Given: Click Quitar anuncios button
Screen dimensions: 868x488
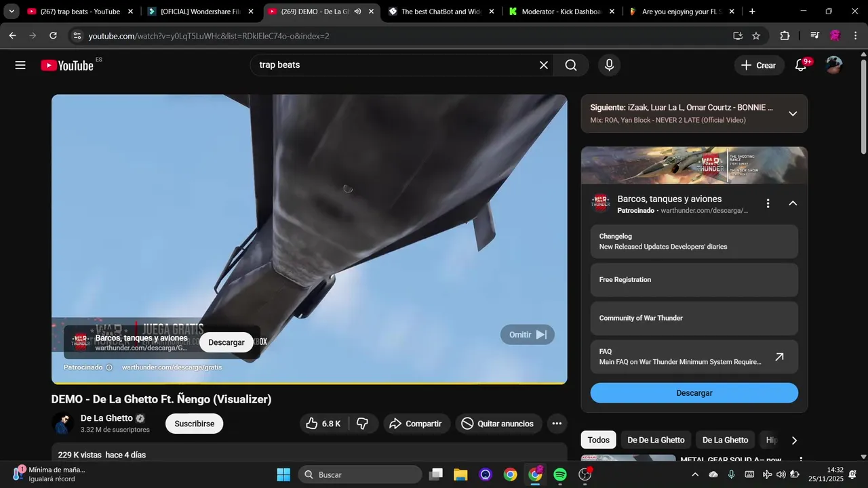Looking at the screenshot, I should click(x=498, y=424).
